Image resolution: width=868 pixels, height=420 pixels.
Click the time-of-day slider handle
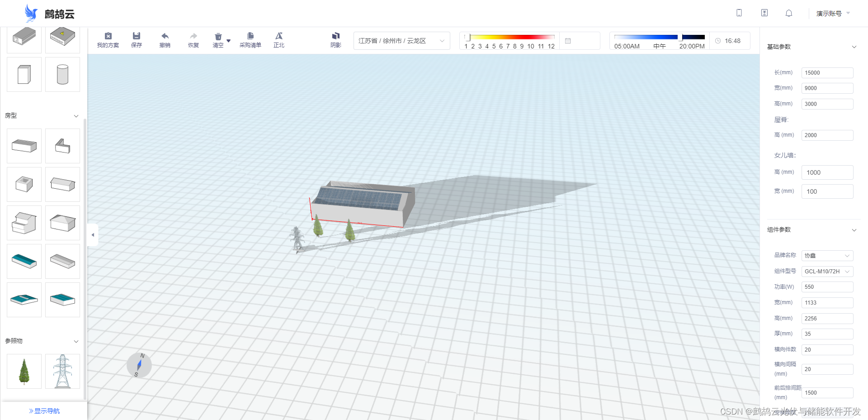[x=680, y=37]
